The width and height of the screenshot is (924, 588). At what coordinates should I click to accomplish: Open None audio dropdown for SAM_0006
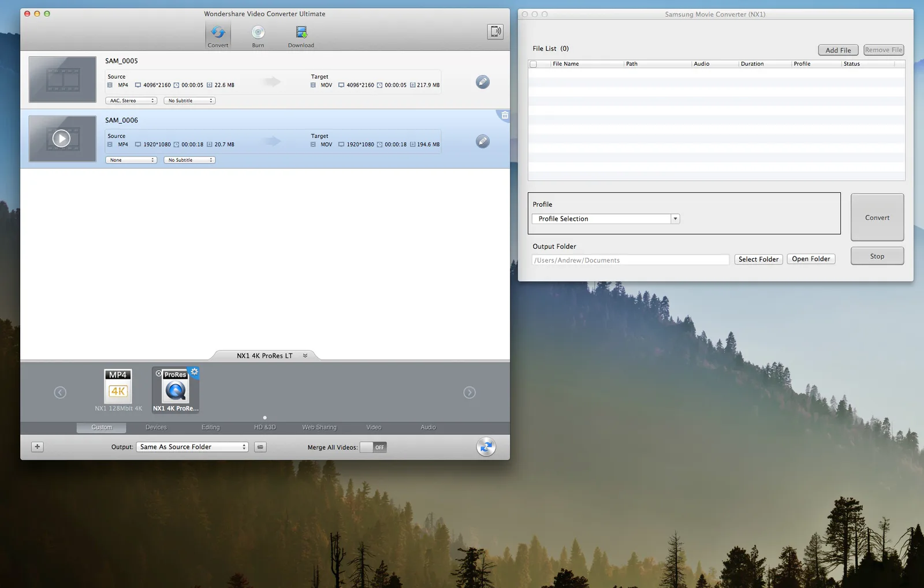point(131,160)
